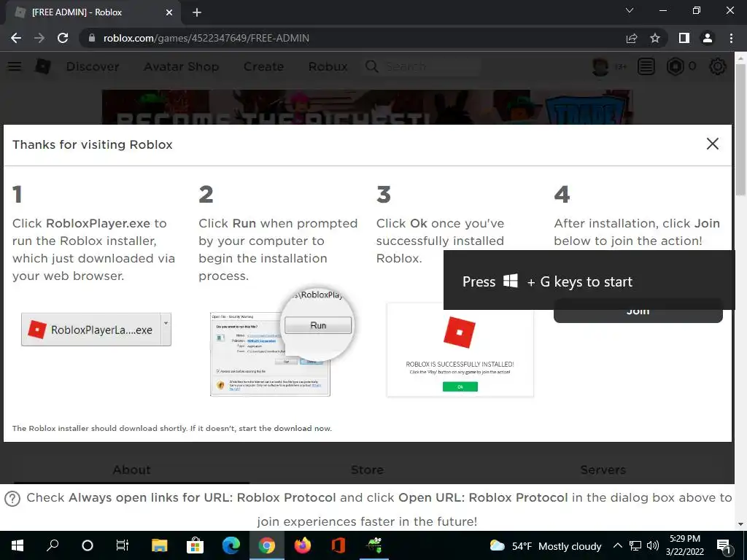Open the weather widget 54°F

pos(545,546)
